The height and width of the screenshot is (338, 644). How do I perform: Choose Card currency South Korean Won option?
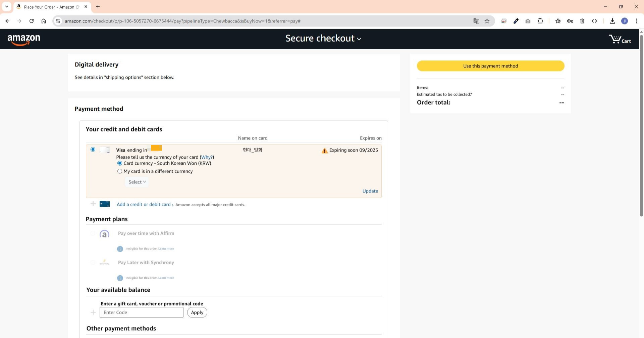tap(119, 163)
